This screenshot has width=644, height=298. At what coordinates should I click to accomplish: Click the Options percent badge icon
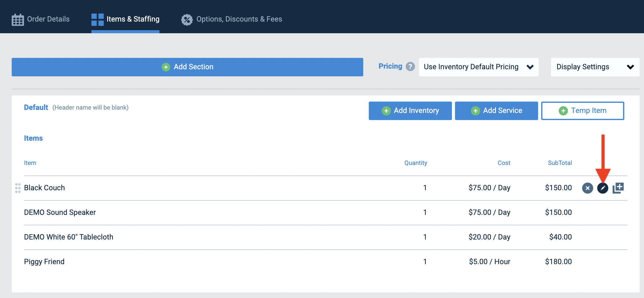pos(187,20)
